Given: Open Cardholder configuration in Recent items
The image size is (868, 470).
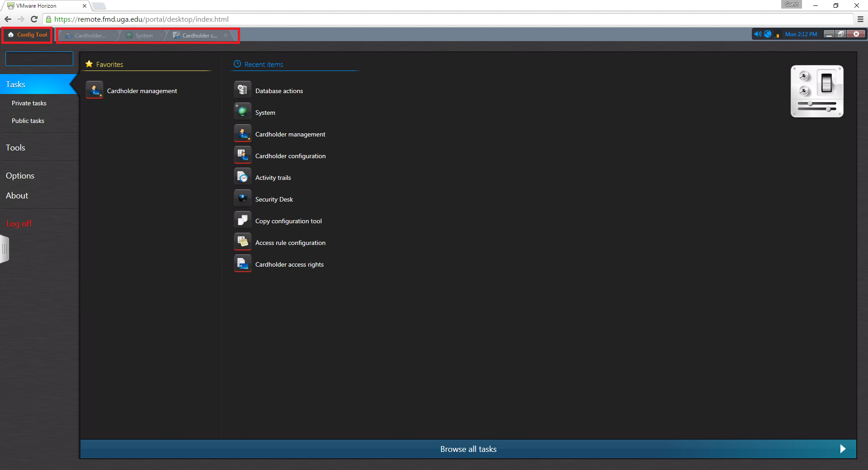Looking at the screenshot, I should pyautogui.click(x=290, y=156).
